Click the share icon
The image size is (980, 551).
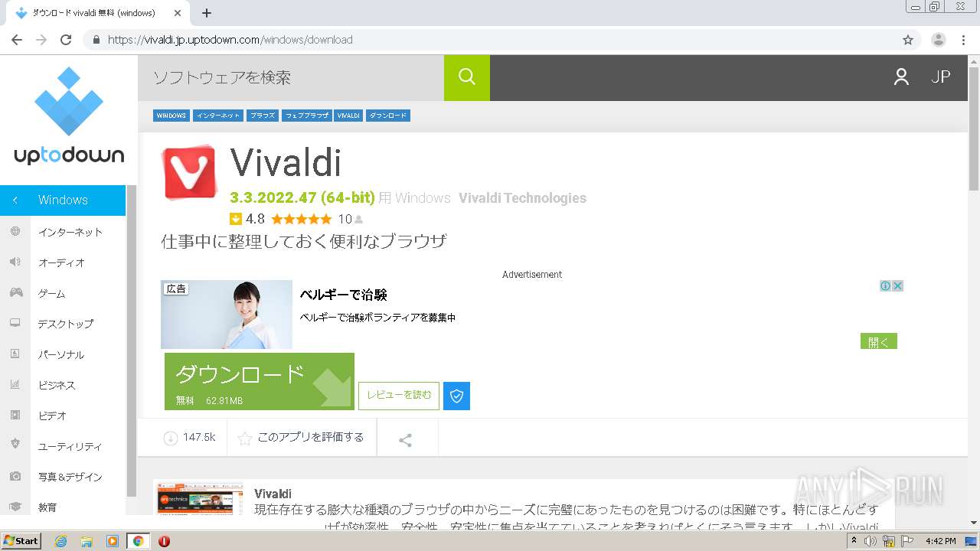[406, 439]
